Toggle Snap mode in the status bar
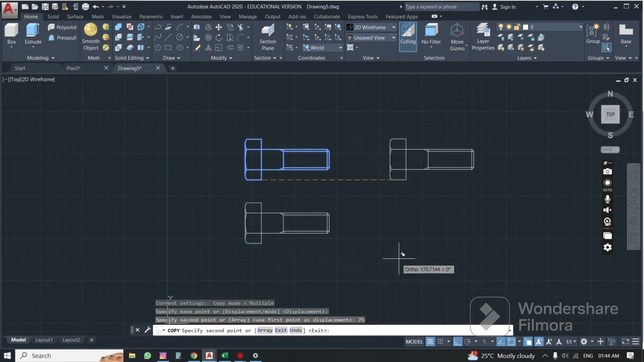The height and width of the screenshot is (362, 644). click(440, 341)
